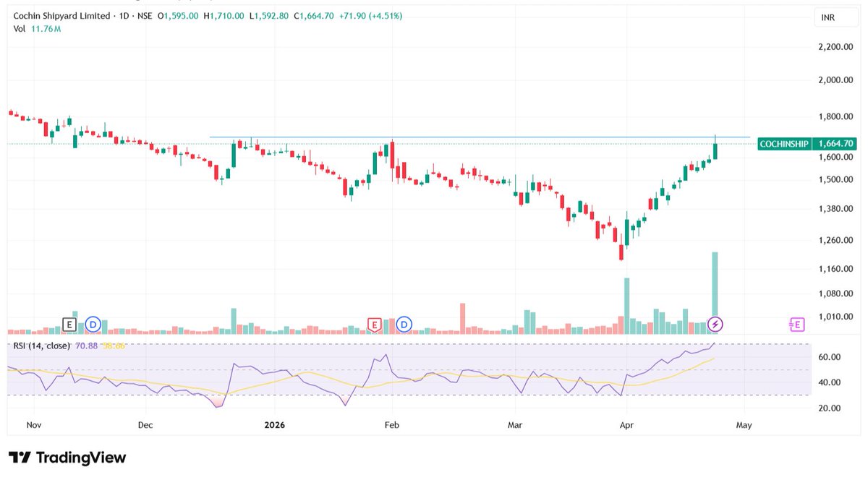Screen dimensions: 868x480
Task: Select the Vol indicator legend
Action: point(19,29)
